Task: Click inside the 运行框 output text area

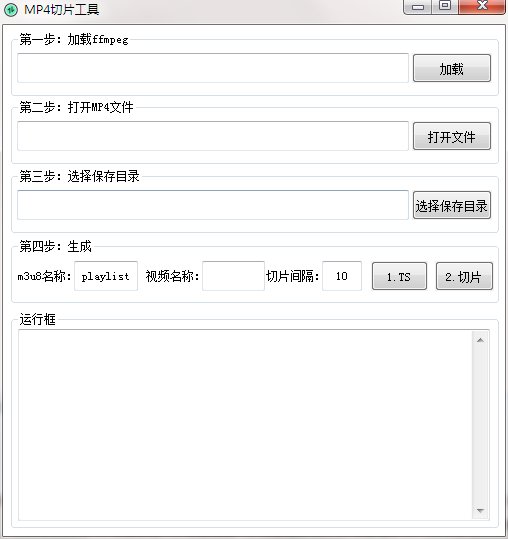Action: pos(245,425)
